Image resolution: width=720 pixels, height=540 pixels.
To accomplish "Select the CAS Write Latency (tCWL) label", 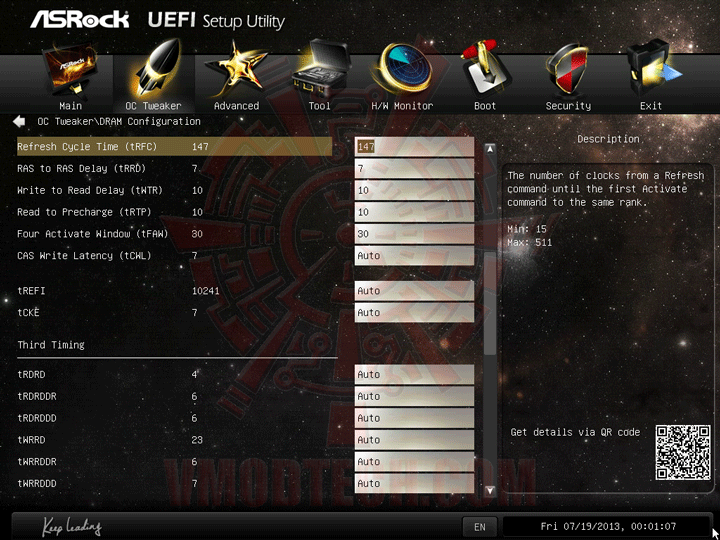I will coord(84,256).
